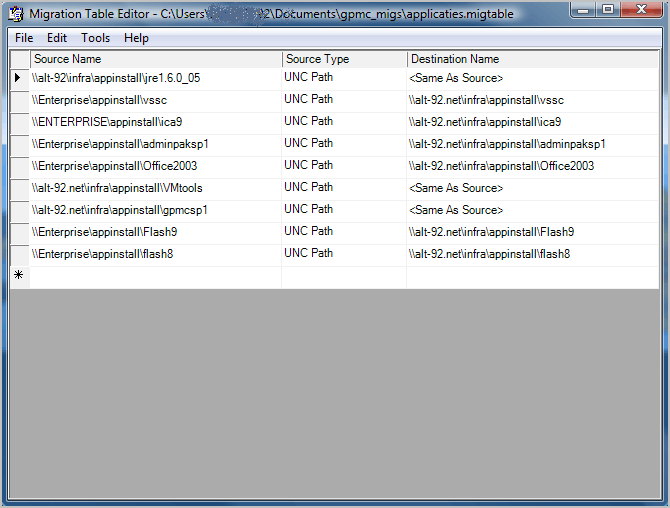Open the Help menu
Screen dimensions: 670x508
click(x=136, y=38)
